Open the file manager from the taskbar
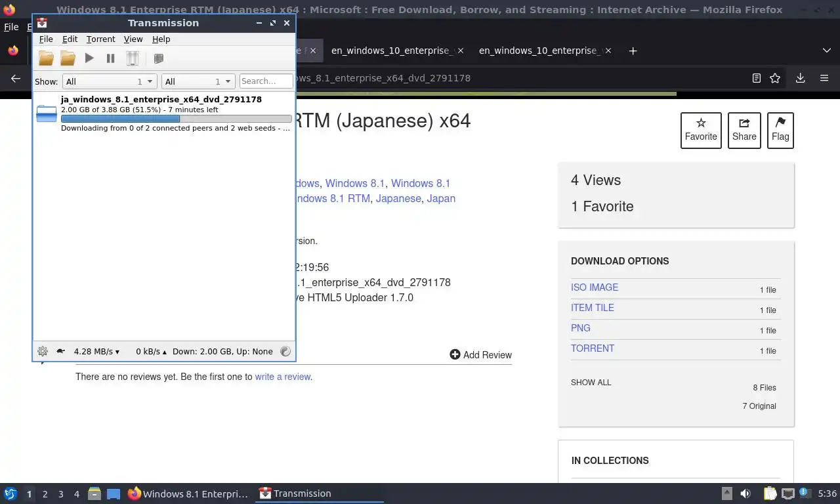This screenshot has width=840, height=504. 94,493
